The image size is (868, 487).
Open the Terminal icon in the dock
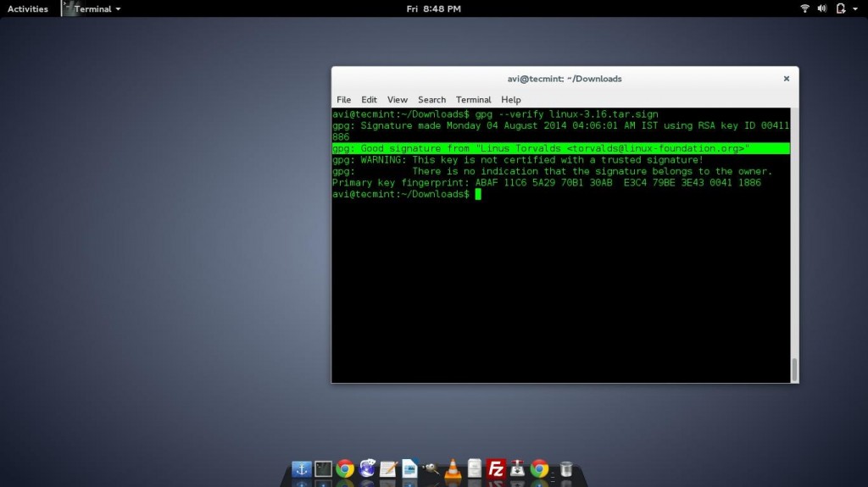[323, 468]
